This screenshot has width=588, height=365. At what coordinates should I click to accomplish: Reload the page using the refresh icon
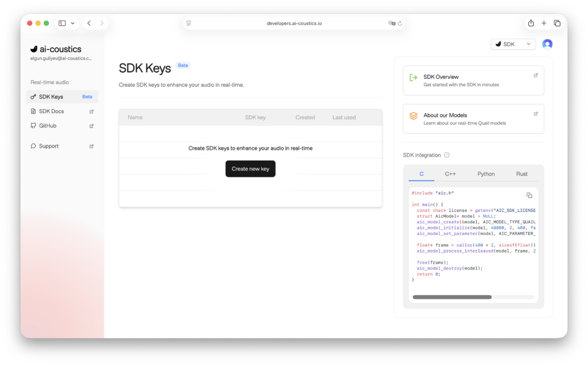[400, 24]
